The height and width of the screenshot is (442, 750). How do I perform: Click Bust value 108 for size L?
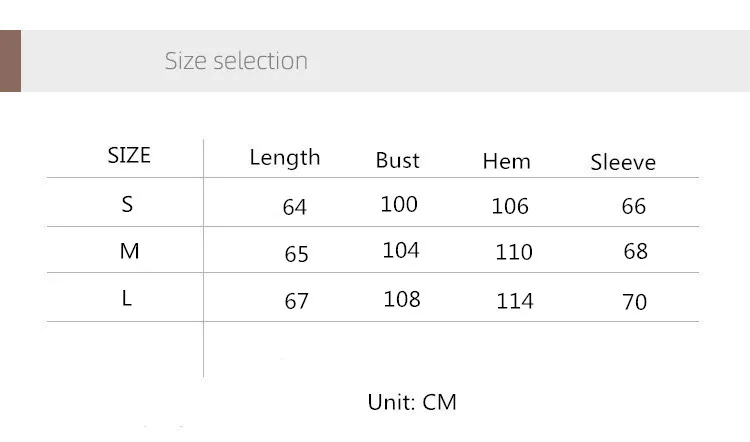pos(401,299)
